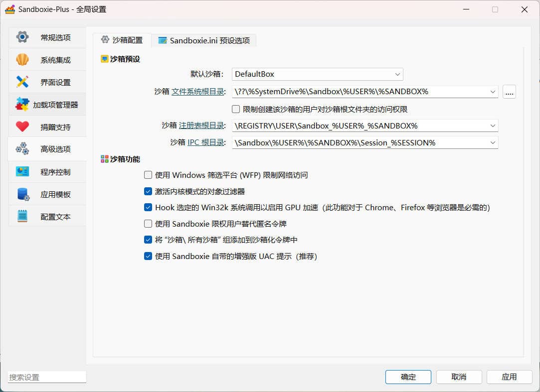Click the pencil-ruler icon for 界面设置
Screen dimensions: 540x392
[x=22, y=82]
